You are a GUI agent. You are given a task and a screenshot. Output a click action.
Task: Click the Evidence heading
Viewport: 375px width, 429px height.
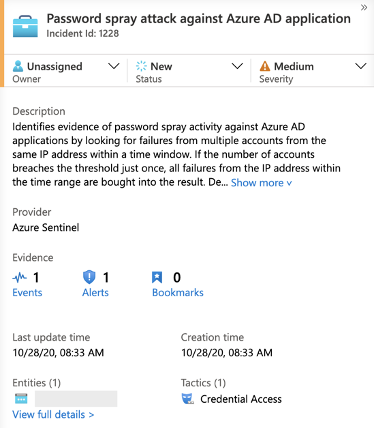(33, 258)
